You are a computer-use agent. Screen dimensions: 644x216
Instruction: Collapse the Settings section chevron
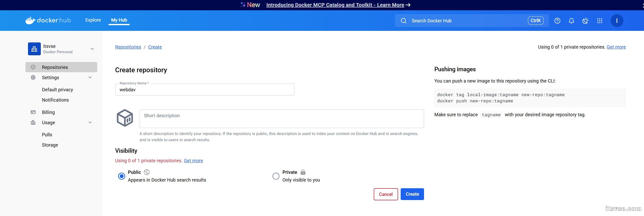click(90, 77)
